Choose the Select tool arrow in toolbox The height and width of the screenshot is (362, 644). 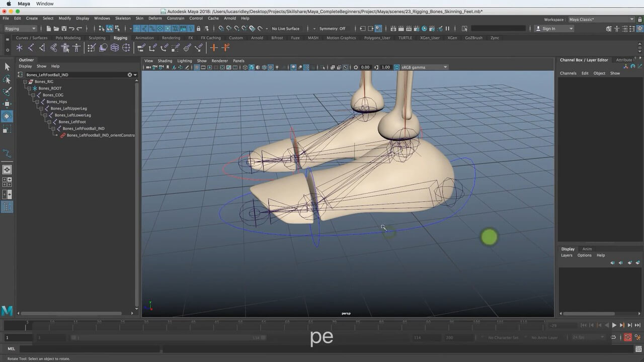7,66
